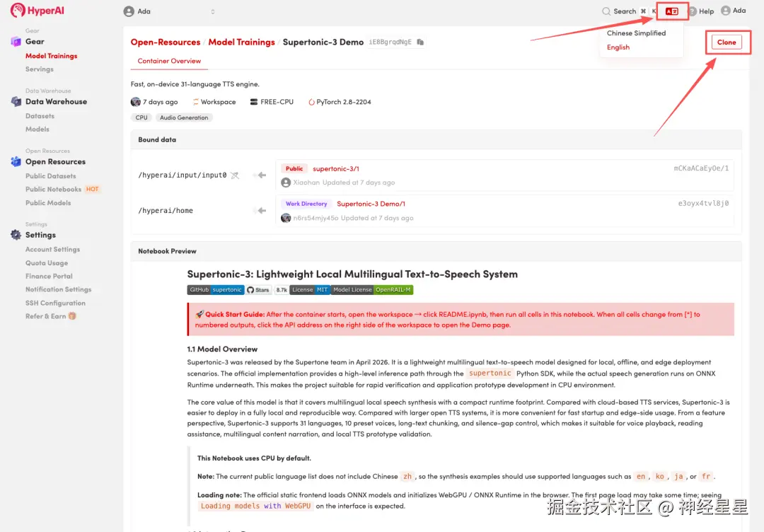This screenshot has width=764, height=532.
Task: Click n6rs54mjy45o user avatar
Action: [x=286, y=218]
